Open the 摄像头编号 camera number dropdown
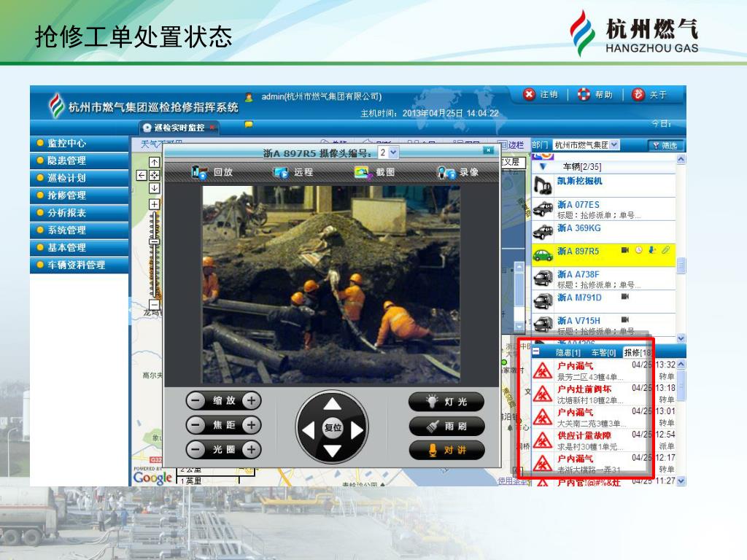Screen dimensions: 747x560 (x=388, y=153)
